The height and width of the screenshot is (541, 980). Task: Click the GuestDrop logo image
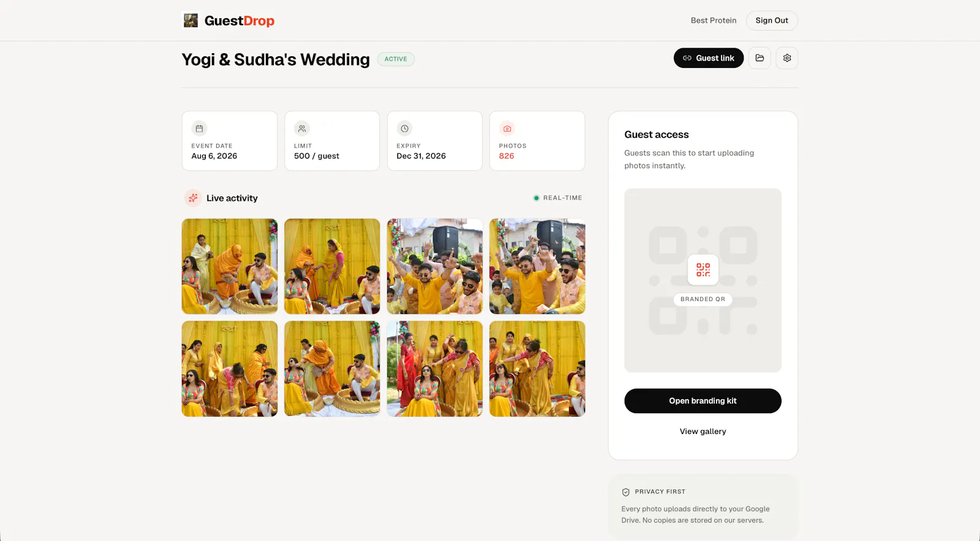click(191, 20)
